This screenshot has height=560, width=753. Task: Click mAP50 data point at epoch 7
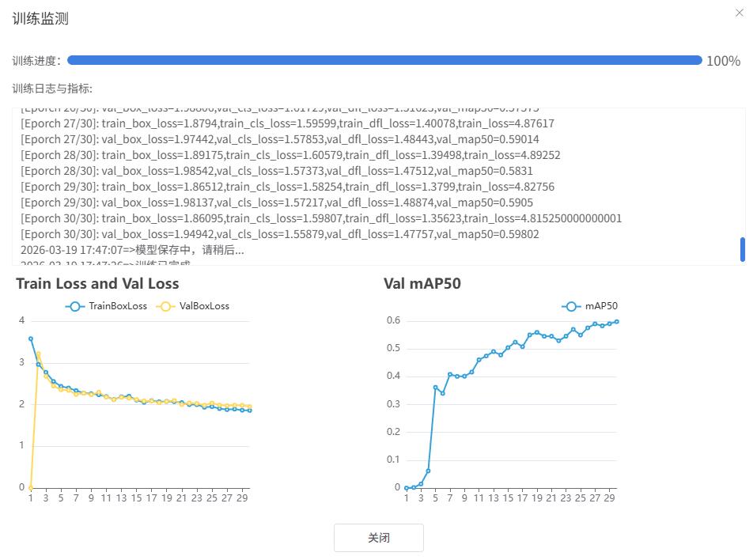450,374
